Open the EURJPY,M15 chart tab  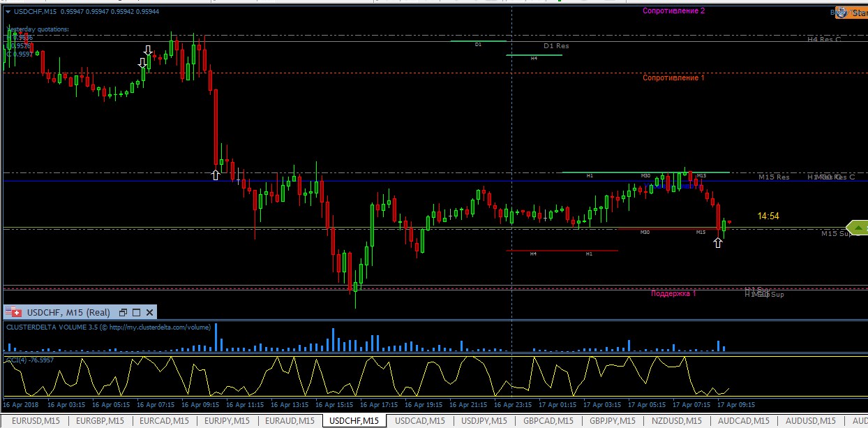pyautogui.click(x=227, y=421)
